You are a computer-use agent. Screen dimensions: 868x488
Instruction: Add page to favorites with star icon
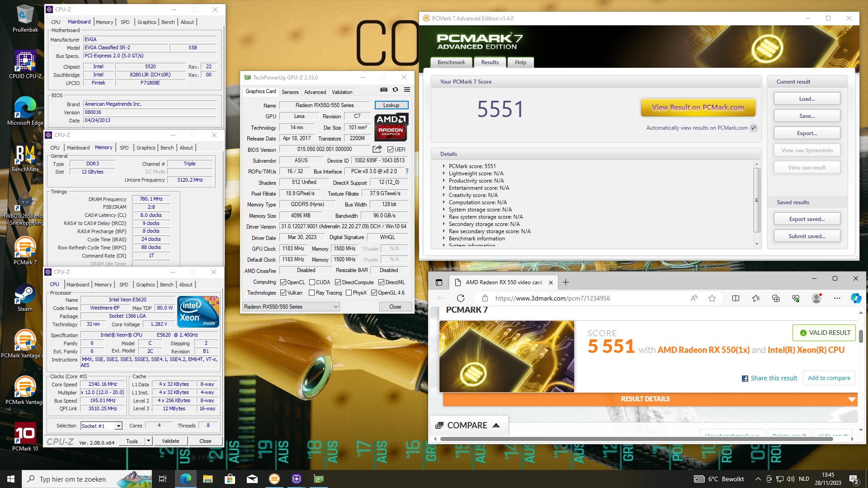tap(712, 298)
